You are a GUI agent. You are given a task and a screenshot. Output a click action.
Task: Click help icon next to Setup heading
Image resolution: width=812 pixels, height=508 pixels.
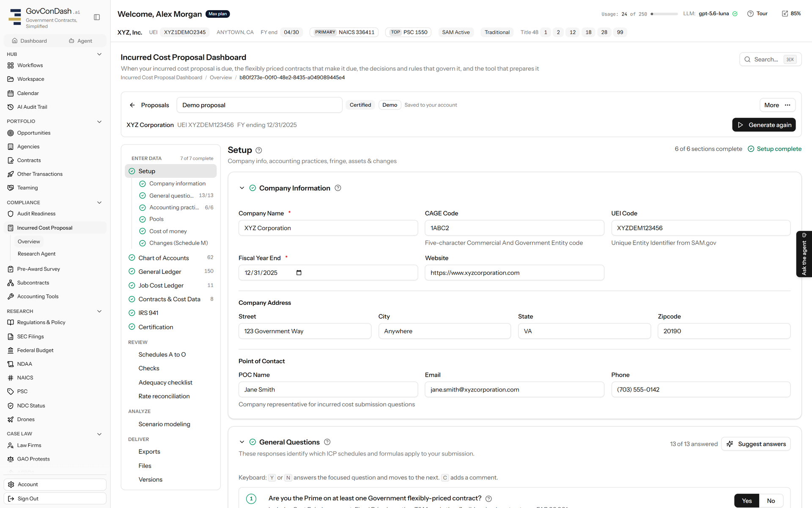click(x=259, y=150)
